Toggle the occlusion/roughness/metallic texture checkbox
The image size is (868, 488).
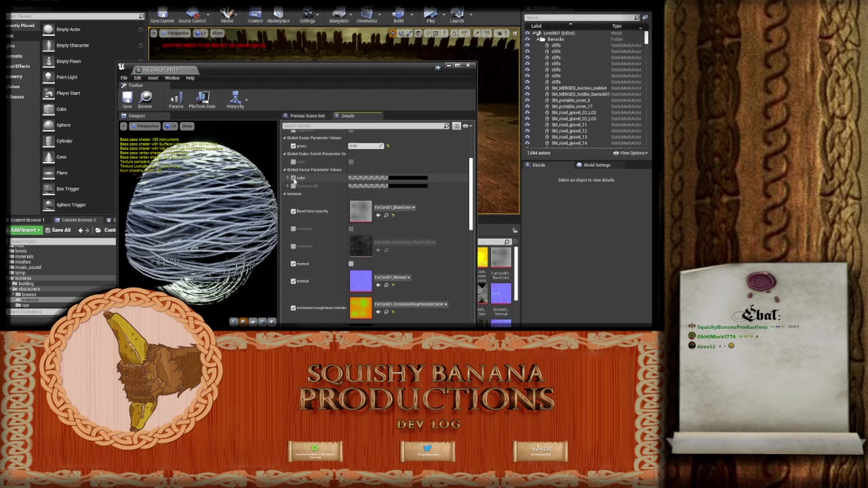point(293,308)
